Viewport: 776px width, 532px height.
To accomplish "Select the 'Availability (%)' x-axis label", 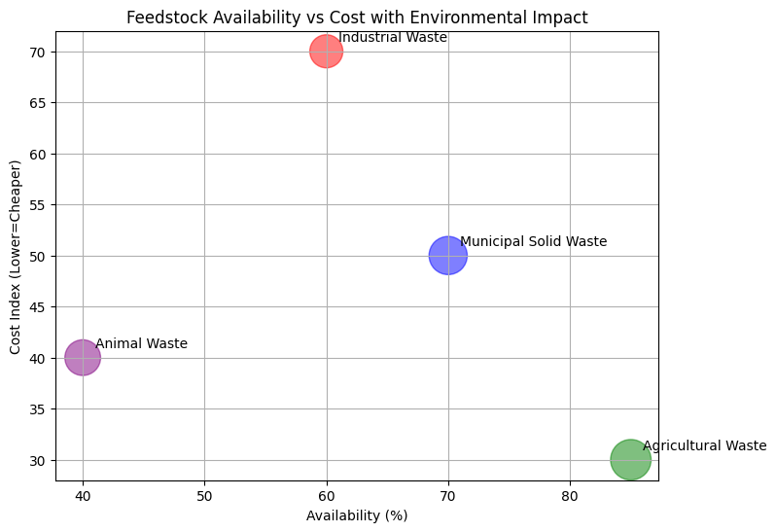I will click(x=357, y=516).
